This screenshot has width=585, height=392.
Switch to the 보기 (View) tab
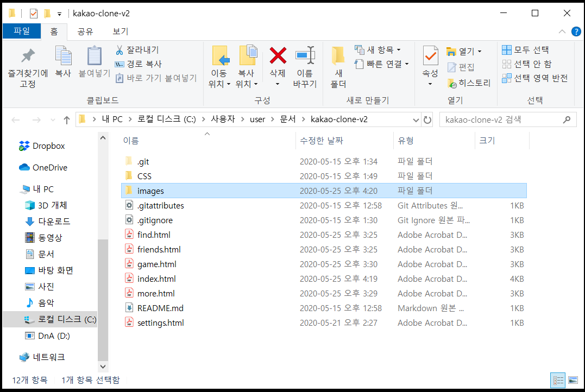pos(121,31)
